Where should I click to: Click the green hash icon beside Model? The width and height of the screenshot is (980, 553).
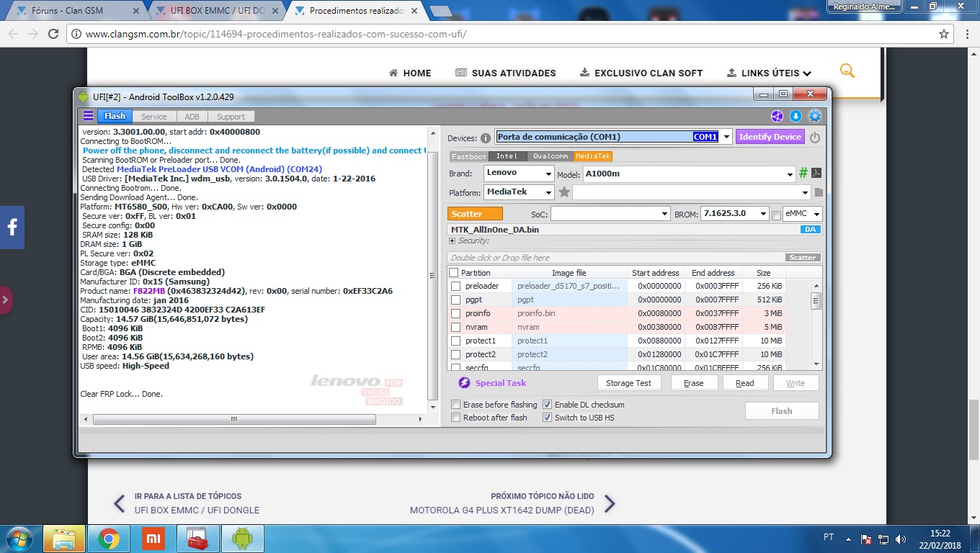(803, 173)
